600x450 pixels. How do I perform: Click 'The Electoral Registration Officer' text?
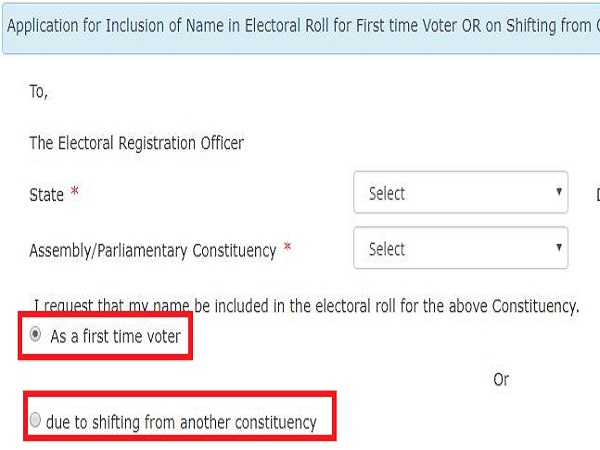click(x=137, y=143)
